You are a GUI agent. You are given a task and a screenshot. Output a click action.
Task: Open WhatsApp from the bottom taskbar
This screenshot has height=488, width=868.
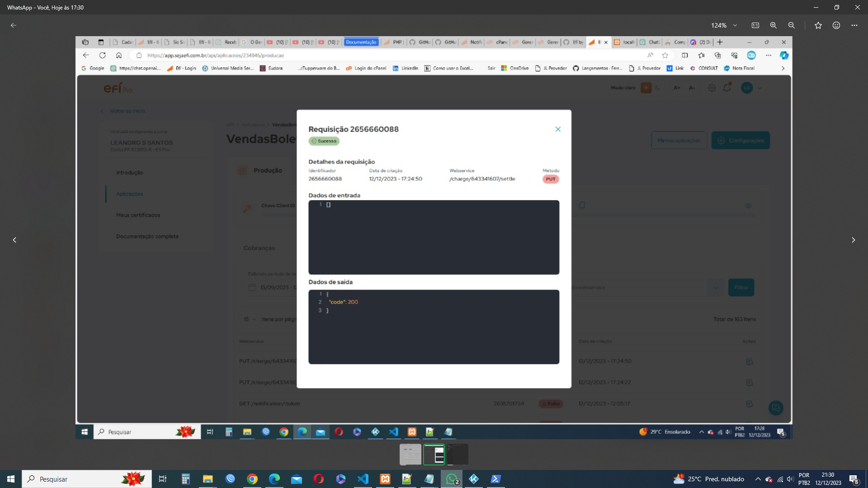(x=452, y=479)
